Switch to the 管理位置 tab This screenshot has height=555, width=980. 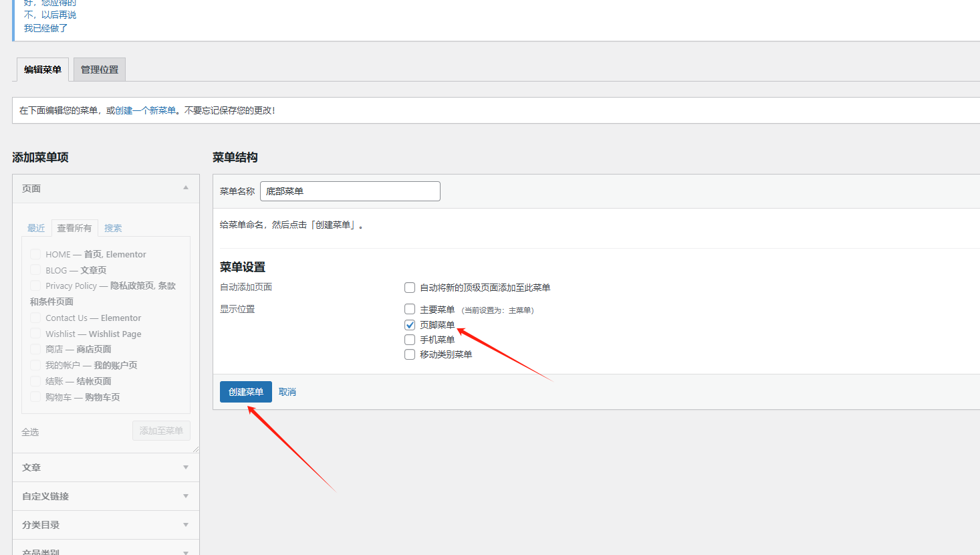pos(99,69)
